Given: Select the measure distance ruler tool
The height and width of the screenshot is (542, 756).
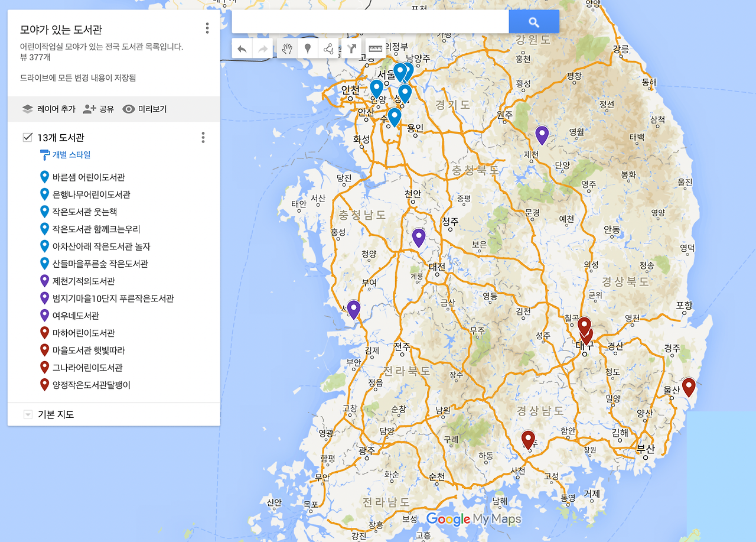Looking at the screenshot, I should point(376,48).
